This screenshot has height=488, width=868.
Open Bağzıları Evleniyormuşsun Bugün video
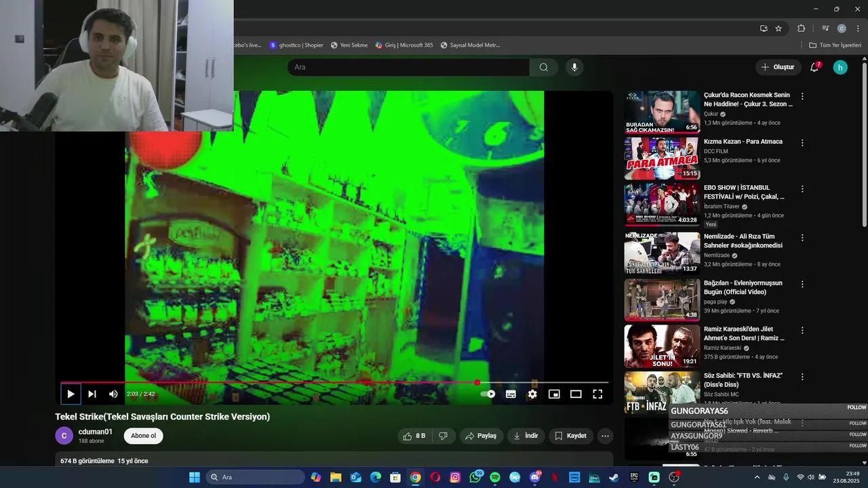pos(743,287)
